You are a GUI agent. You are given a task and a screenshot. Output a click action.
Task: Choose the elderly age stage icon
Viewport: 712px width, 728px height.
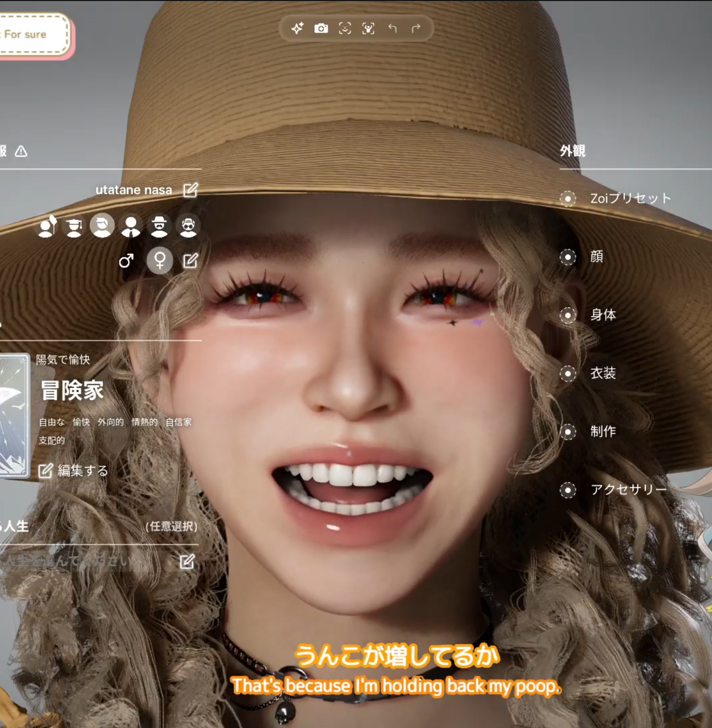188,226
